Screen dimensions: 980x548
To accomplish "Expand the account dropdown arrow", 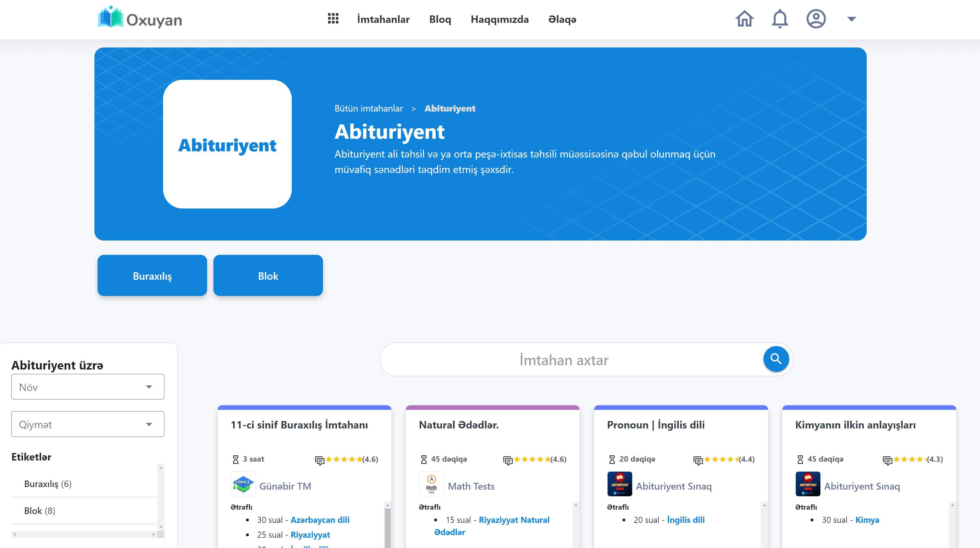I will (851, 19).
